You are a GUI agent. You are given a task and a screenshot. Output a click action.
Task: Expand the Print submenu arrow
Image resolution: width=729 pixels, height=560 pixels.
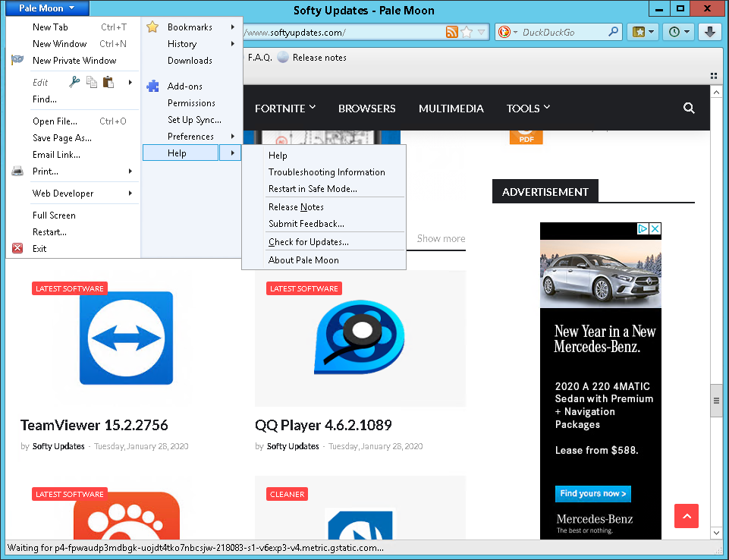click(x=130, y=171)
